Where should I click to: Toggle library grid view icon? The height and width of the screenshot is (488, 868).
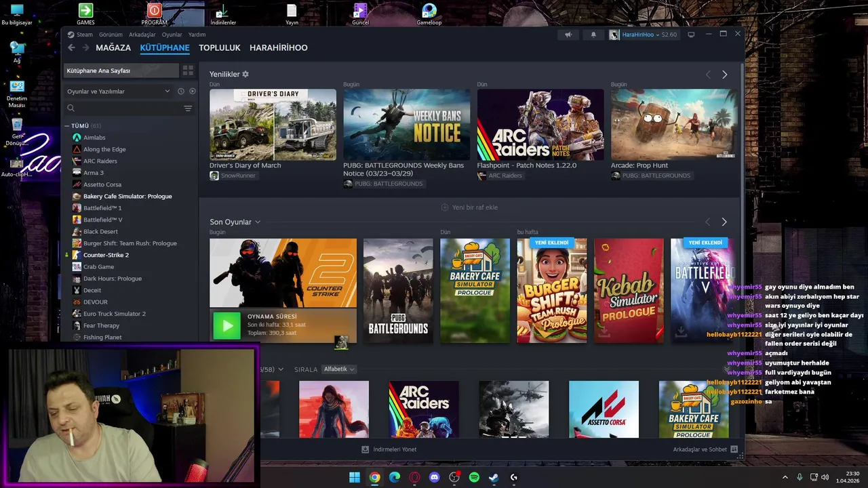(188, 70)
